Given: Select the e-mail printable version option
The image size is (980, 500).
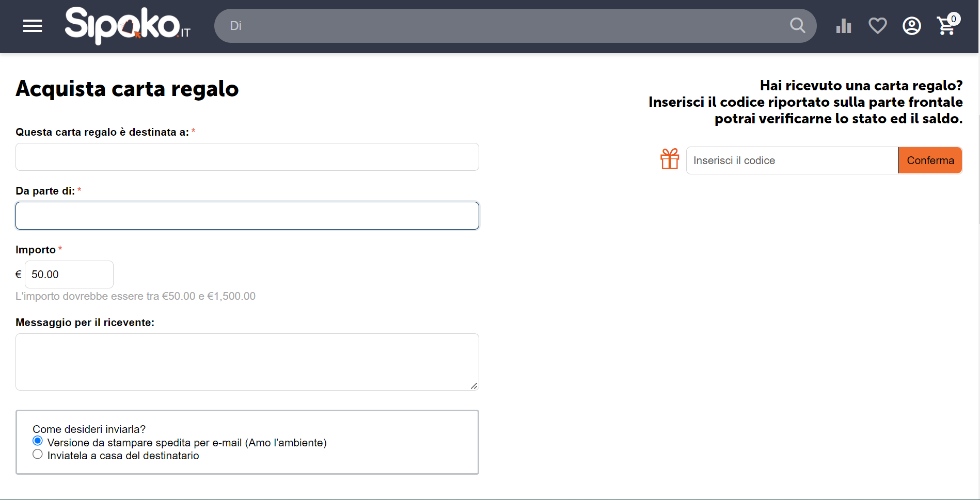Looking at the screenshot, I should click(38, 441).
